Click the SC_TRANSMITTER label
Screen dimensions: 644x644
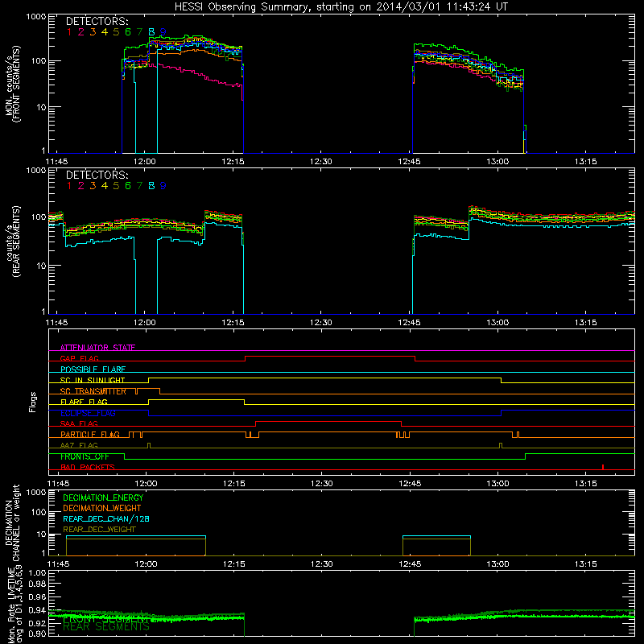[x=93, y=391]
